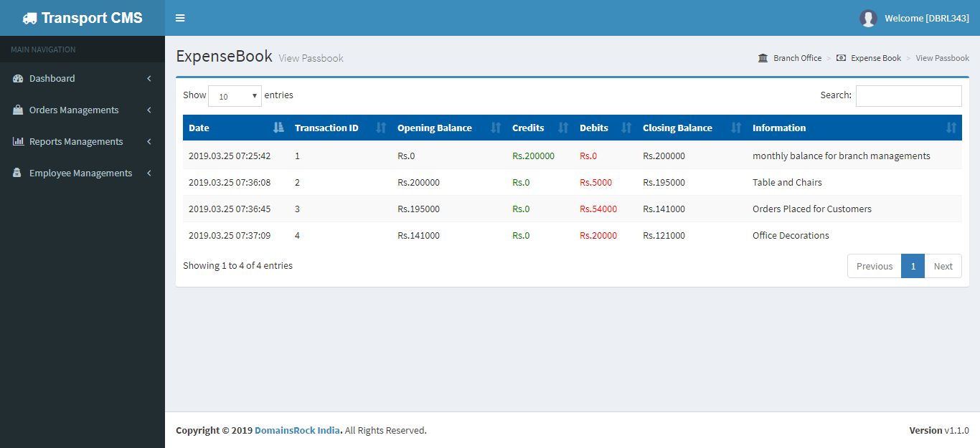Toggle the sidebar with hamburger icon

point(180,18)
